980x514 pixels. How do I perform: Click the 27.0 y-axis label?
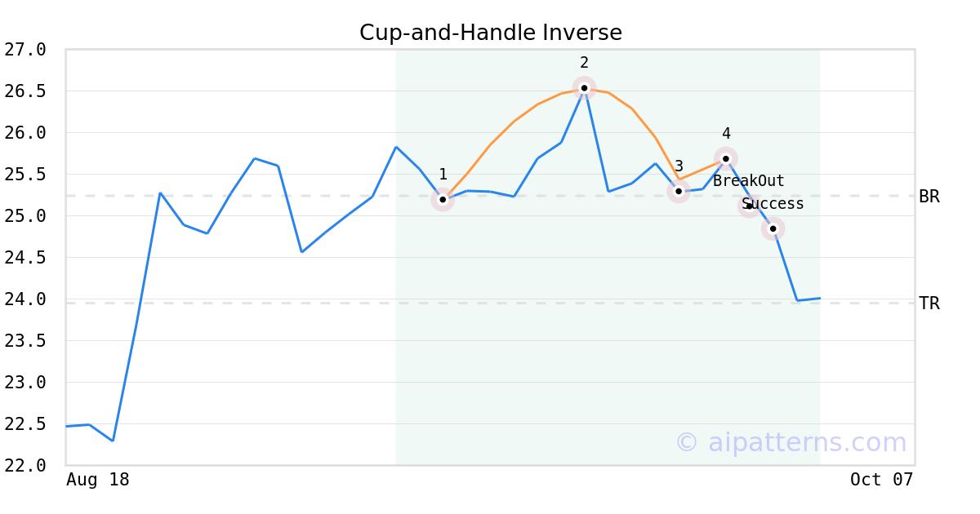(x=25, y=50)
